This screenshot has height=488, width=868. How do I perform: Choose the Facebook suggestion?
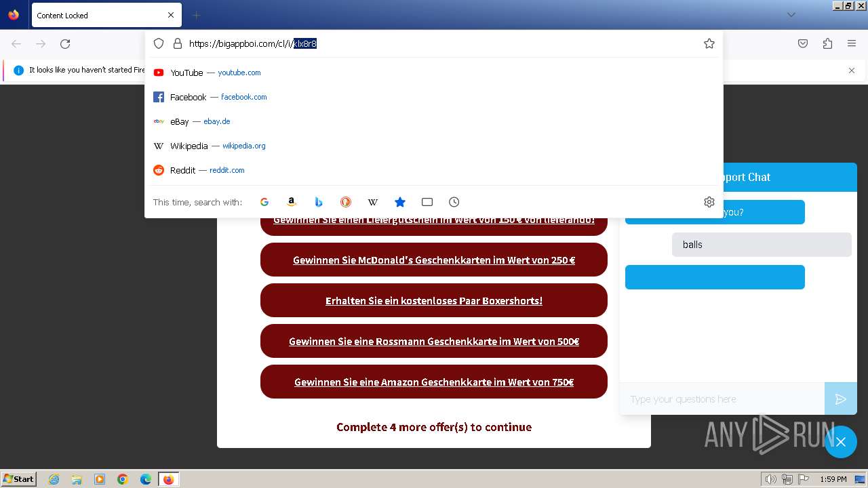click(x=434, y=97)
